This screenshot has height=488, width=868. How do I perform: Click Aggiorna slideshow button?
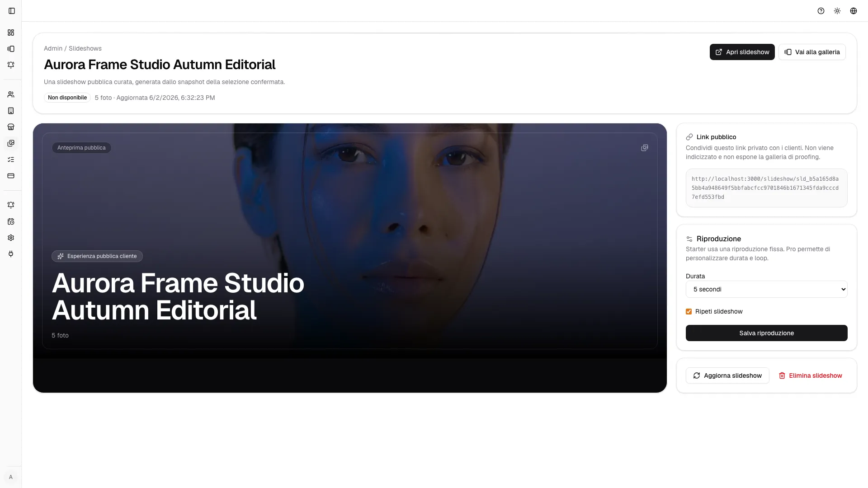tap(727, 375)
